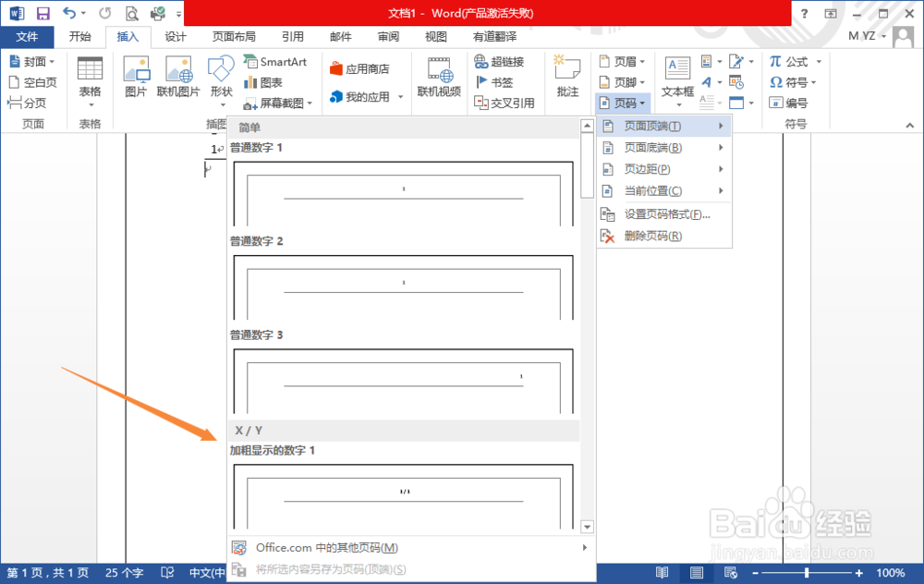
Task: Switch to References (引用) tab
Action: (292, 37)
